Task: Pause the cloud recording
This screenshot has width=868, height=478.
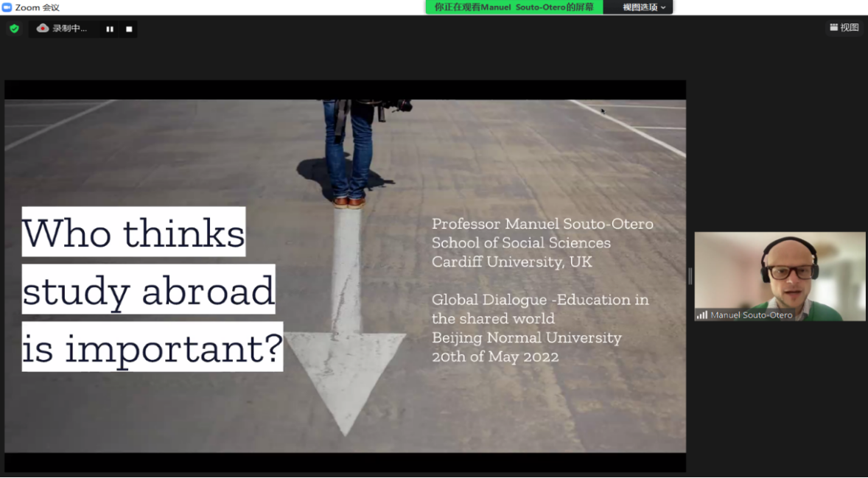Action: point(110,29)
